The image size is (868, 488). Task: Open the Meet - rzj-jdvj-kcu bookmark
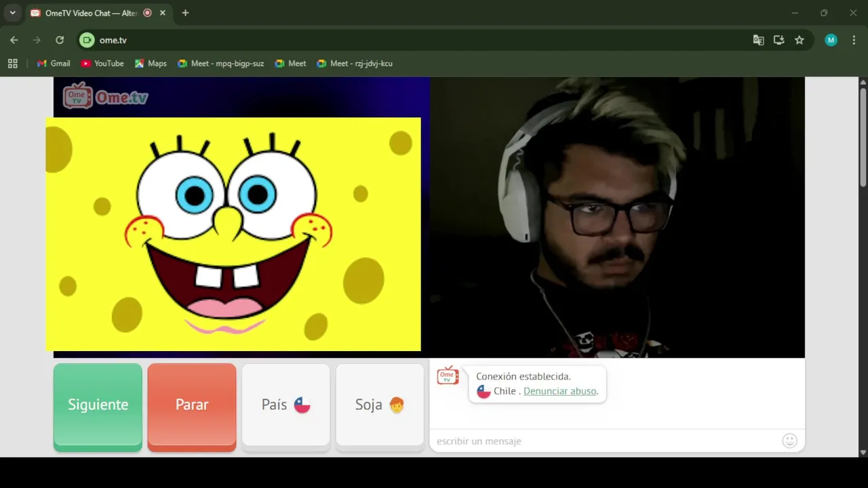[x=355, y=64]
